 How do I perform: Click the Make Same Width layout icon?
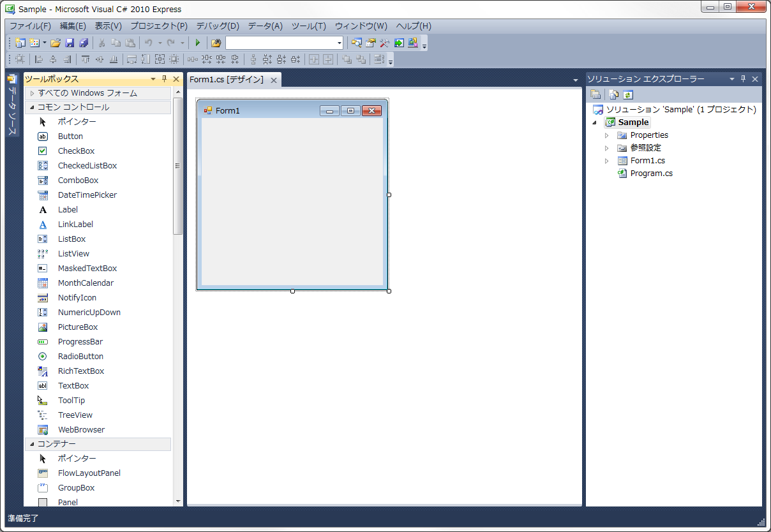point(132,59)
